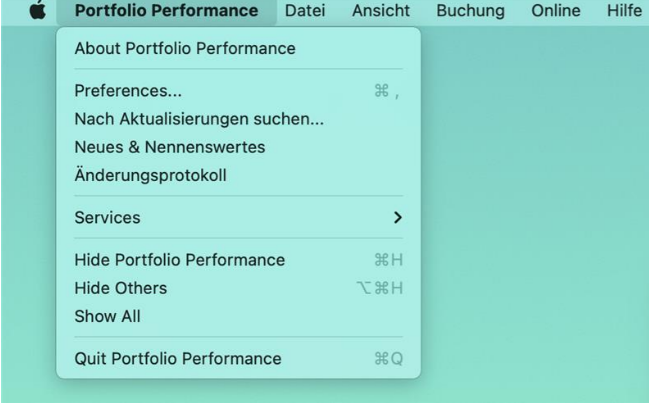Choose Hide Portfolio Performance
Image resolution: width=649 pixels, height=403 pixels.
(x=238, y=260)
